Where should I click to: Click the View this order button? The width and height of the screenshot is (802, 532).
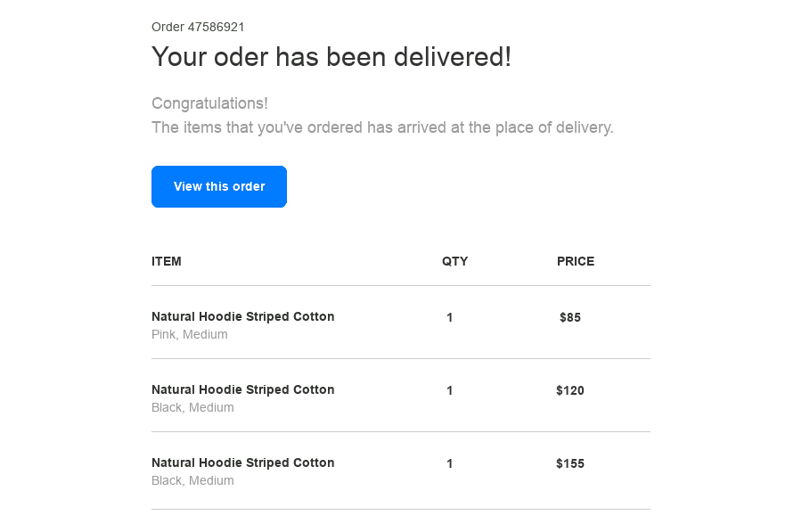219,186
